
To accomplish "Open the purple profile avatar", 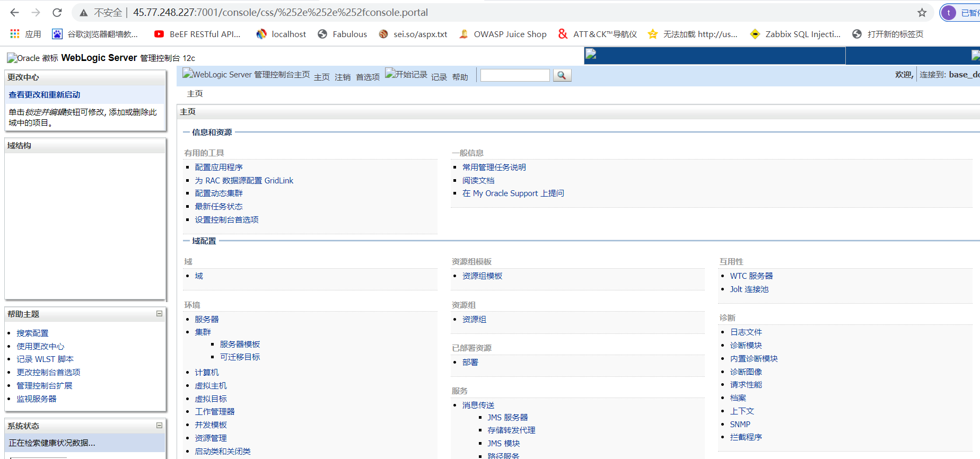I will coord(949,13).
